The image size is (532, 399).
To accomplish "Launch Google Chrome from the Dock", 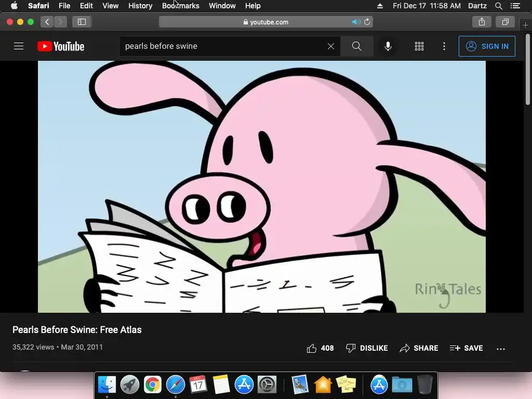I will tap(152, 385).
